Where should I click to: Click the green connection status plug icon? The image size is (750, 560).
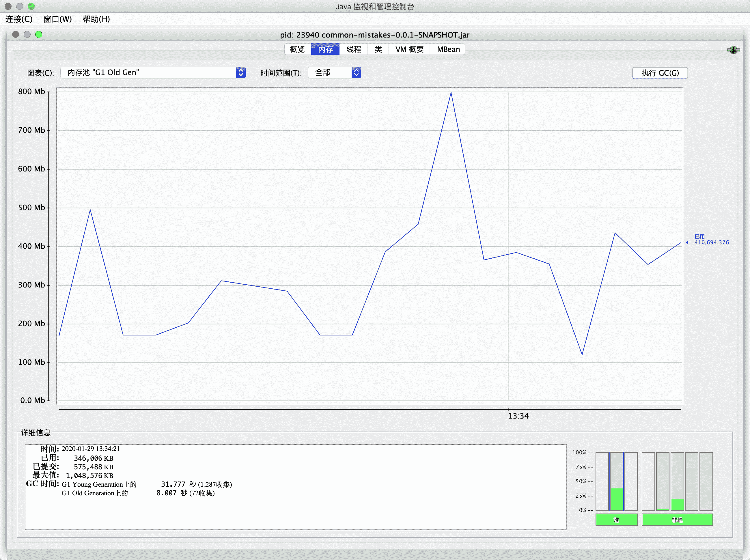733,50
